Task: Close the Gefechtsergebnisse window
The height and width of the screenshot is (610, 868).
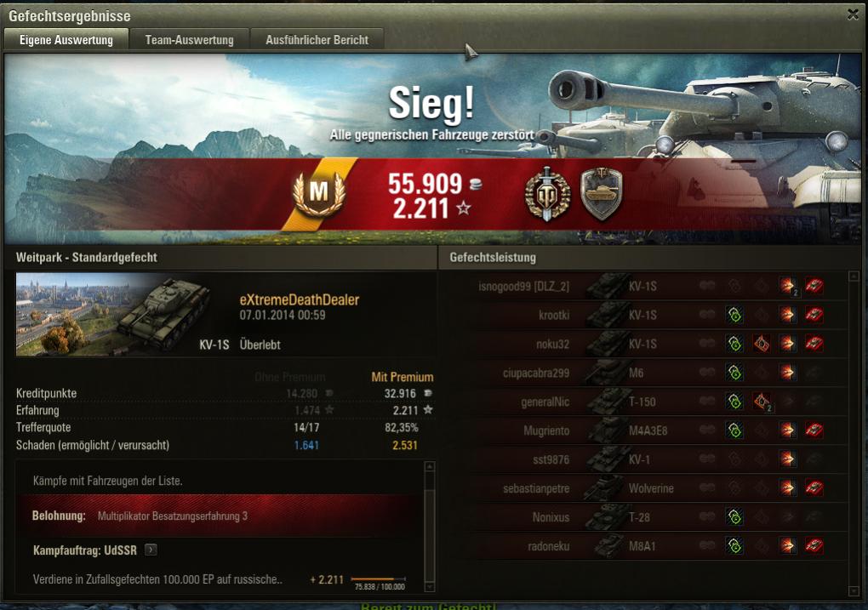Action: (853, 14)
